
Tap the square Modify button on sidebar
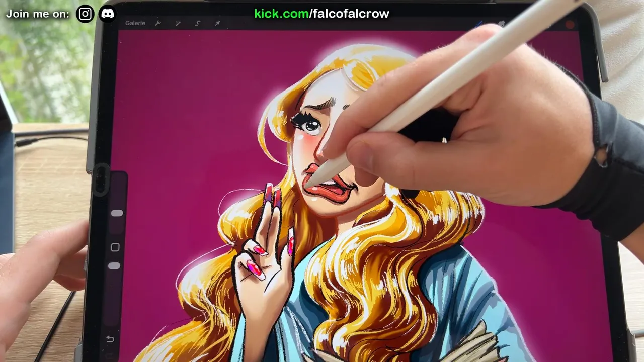(115, 247)
